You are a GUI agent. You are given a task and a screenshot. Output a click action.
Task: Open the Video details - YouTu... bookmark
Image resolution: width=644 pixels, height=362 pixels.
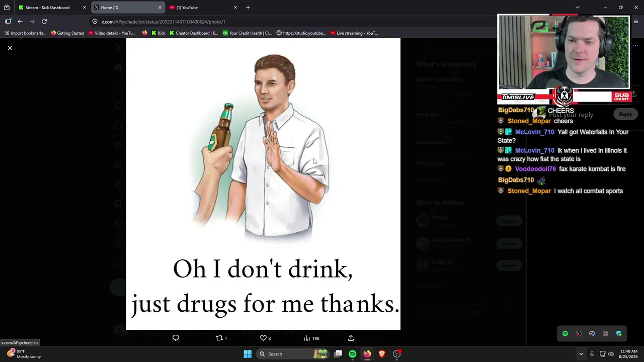pos(112,33)
